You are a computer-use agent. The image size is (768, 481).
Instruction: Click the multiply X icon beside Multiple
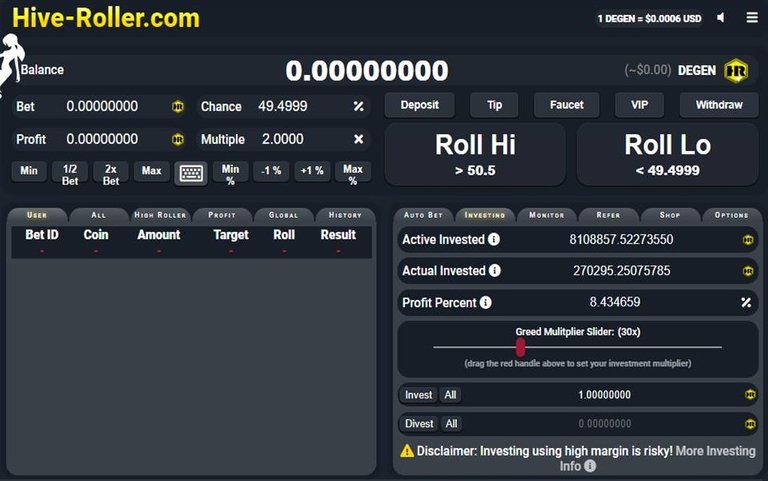click(359, 139)
